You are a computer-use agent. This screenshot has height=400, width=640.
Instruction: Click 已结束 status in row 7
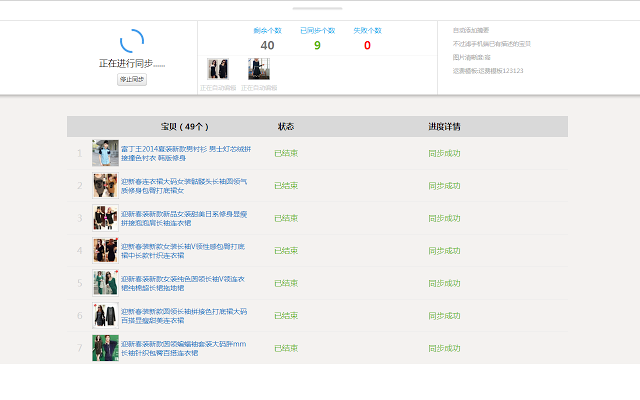click(286, 348)
